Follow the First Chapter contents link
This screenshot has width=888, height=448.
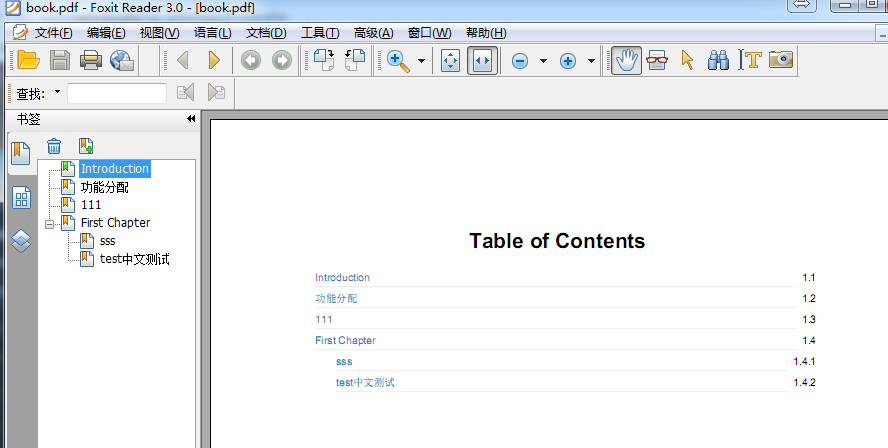point(345,340)
